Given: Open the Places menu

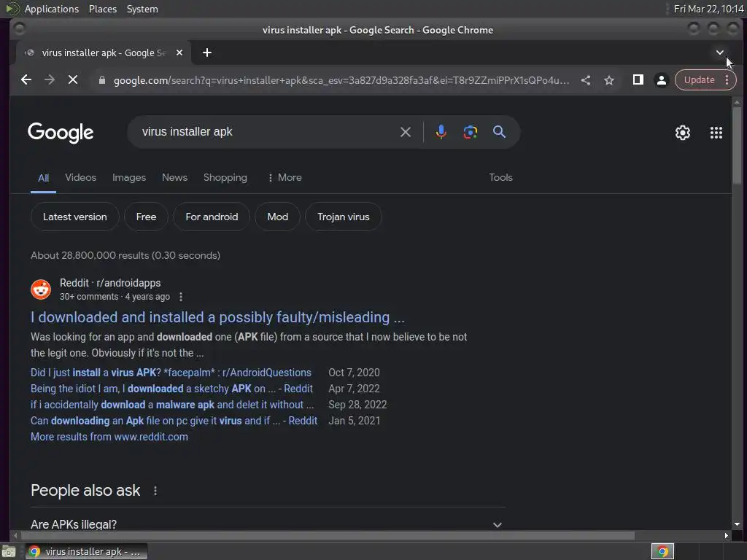Looking at the screenshot, I should click(x=103, y=9).
